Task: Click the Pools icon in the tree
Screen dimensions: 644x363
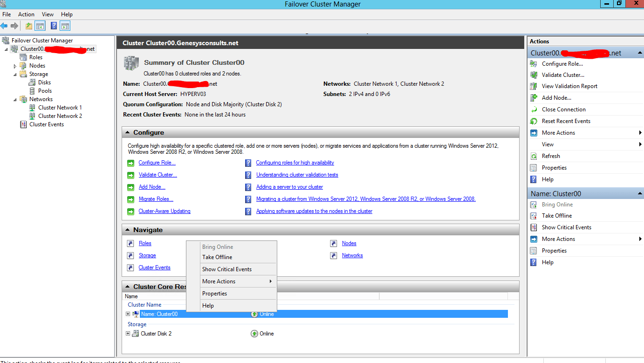Action: (32, 91)
